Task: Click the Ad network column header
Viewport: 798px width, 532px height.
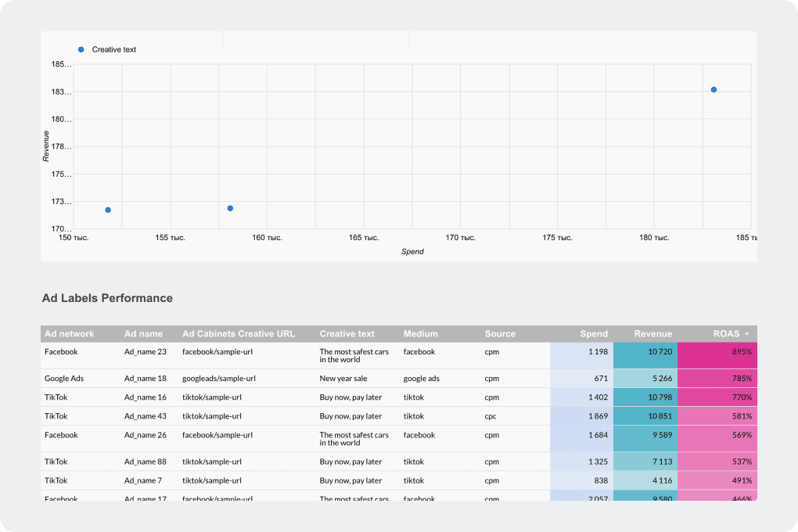Action: (69, 334)
